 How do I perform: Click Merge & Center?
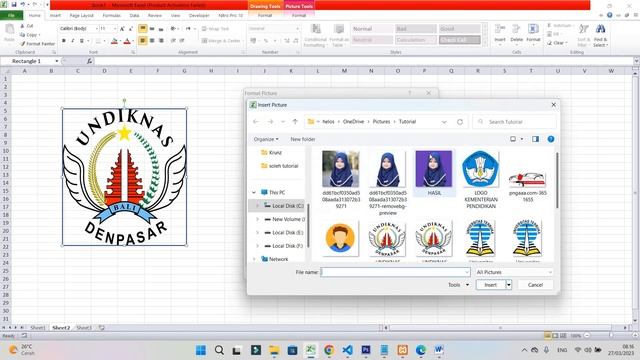tap(221, 41)
